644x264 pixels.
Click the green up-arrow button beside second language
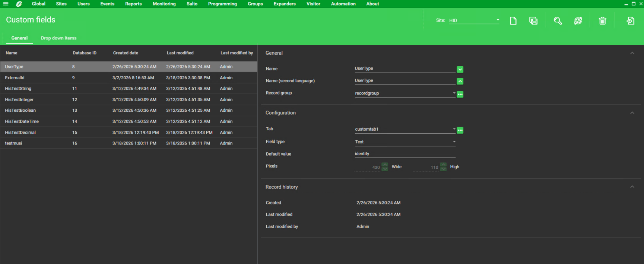tap(460, 81)
